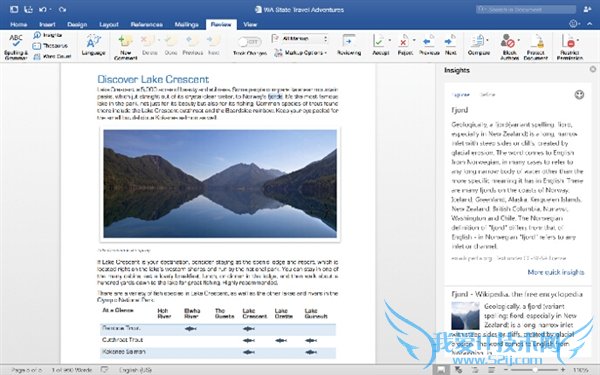Click the Undo arrow
This screenshot has height=375, width=600.
tap(42, 9)
